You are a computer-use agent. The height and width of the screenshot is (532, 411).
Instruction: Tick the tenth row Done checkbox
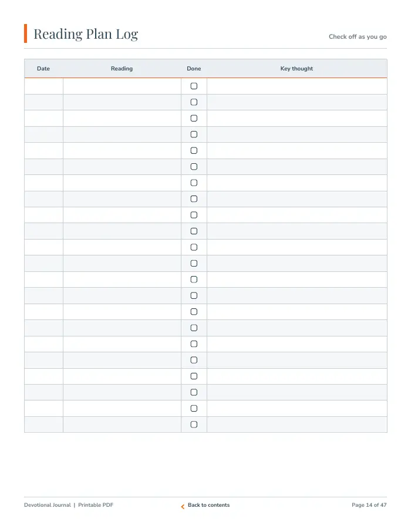click(194, 231)
